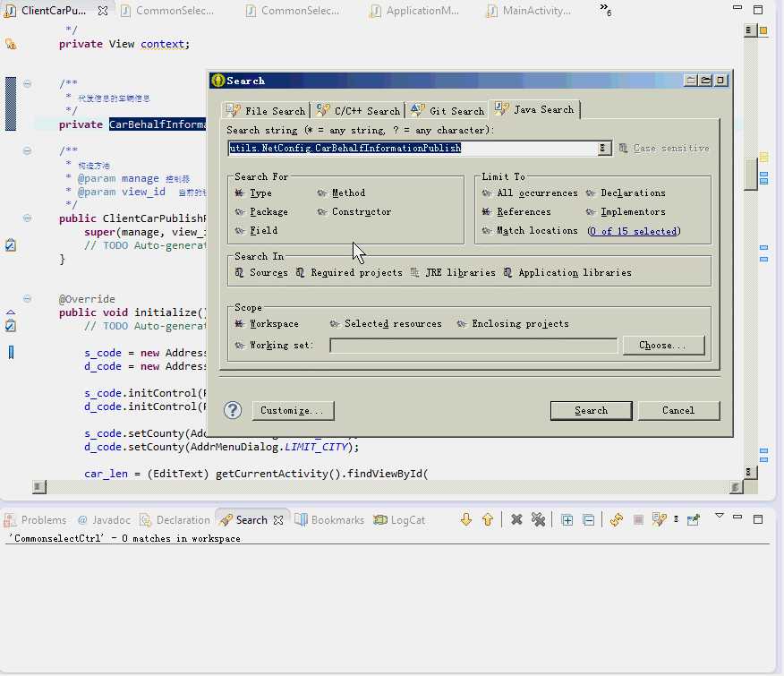Click yellow overview ruler warning marker
Screen dimensions: 784x676
pos(764,158)
